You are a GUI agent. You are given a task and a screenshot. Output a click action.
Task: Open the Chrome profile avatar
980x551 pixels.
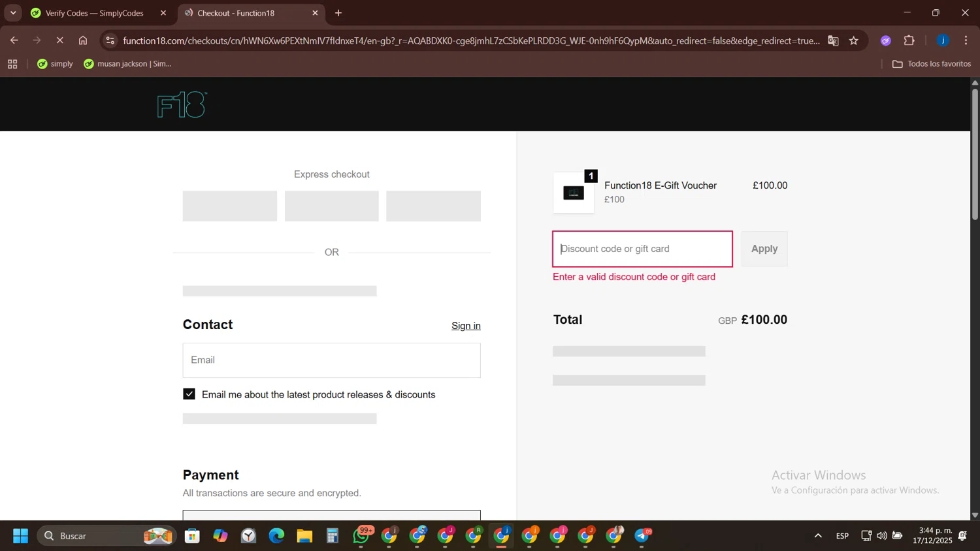(943, 40)
